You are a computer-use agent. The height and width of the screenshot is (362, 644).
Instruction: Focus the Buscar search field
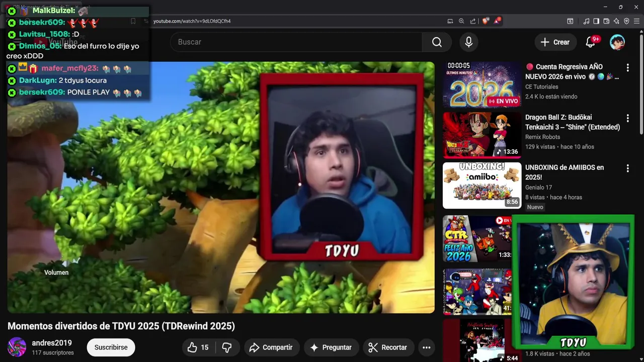[x=296, y=42]
